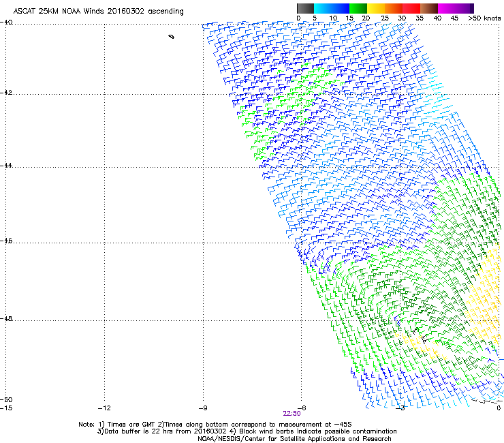Click the legend scale value '20'

click(x=366, y=18)
